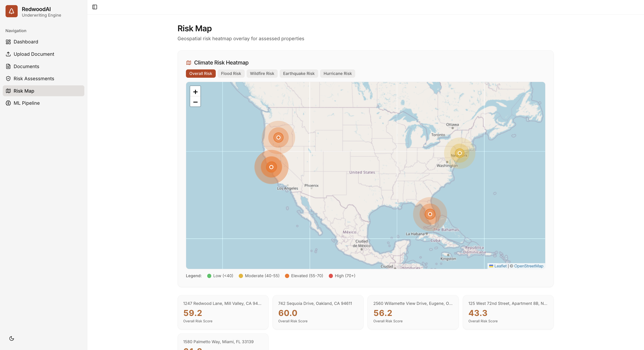Open the OpenStreetMap copyright link
The height and width of the screenshot is (350, 644).
[529, 266]
